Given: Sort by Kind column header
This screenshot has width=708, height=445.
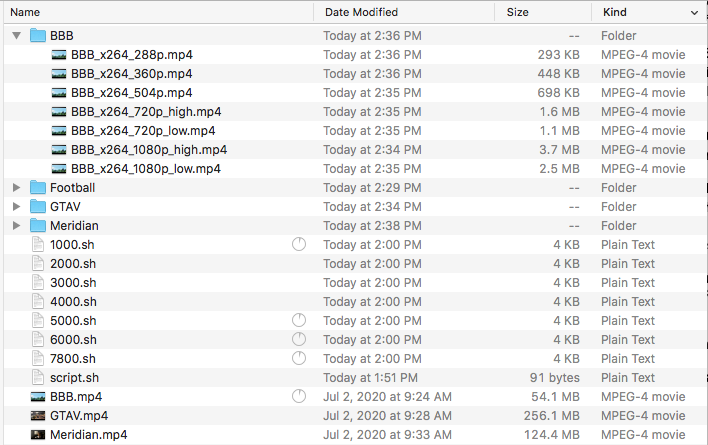Looking at the screenshot, I should [615, 12].
